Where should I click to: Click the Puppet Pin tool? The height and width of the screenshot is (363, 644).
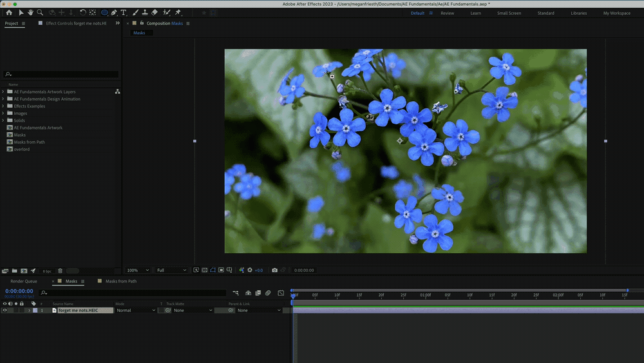[178, 12]
